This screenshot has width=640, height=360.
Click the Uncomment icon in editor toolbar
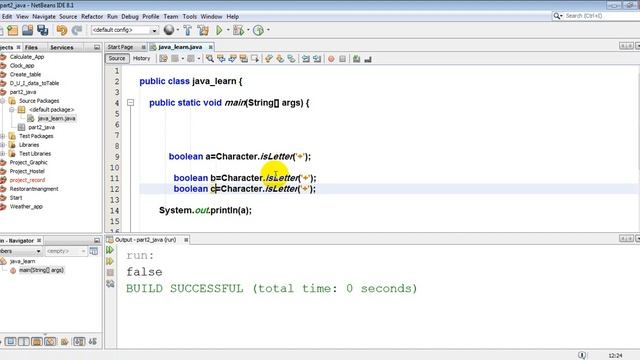tap(368, 59)
